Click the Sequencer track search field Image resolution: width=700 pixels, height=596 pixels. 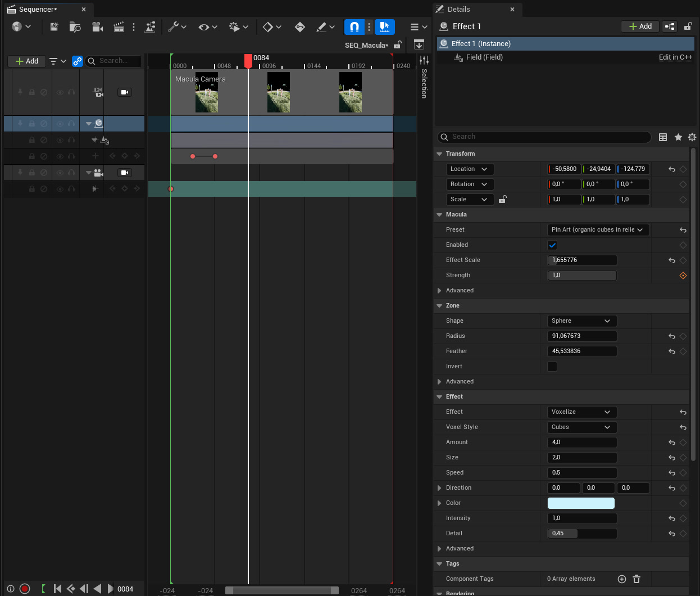point(113,61)
